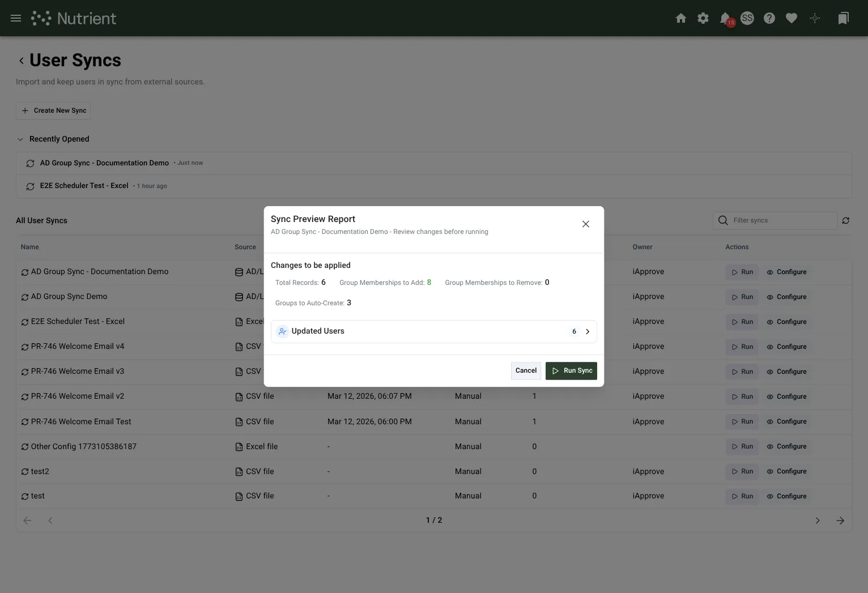868x593 pixels.
Task: Click sync icon of E2E Scheduler Test - Excel row
Action: point(25,322)
